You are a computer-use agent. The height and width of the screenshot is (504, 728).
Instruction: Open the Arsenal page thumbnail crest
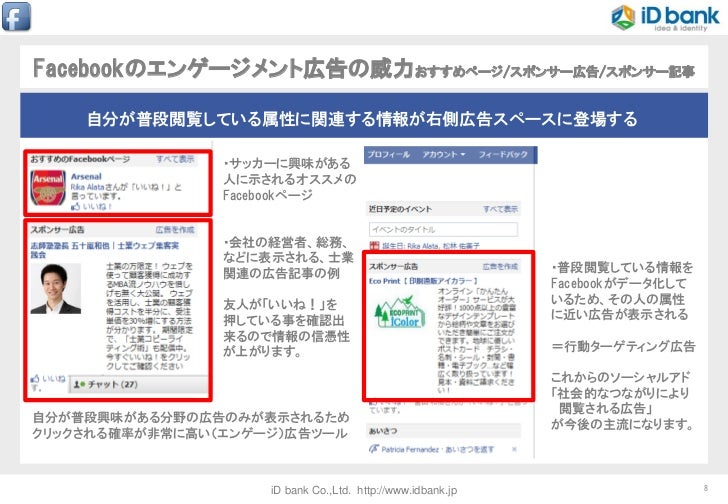(x=48, y=188)
